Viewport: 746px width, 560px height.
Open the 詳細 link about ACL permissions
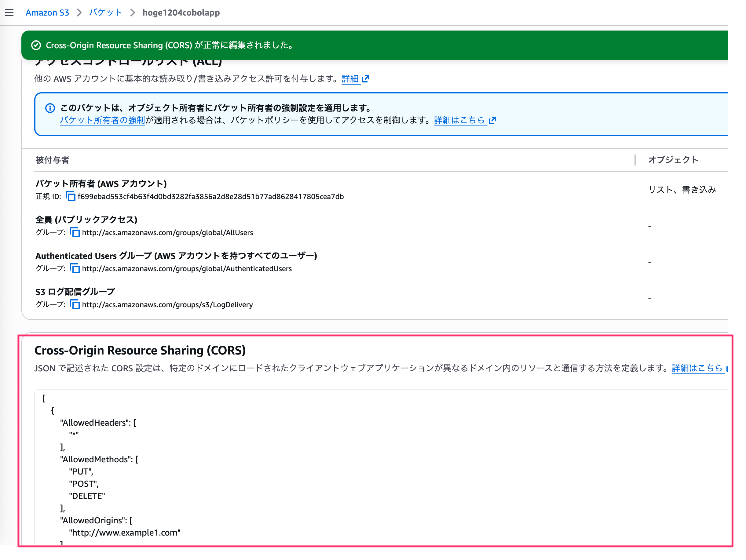[351, 78]
